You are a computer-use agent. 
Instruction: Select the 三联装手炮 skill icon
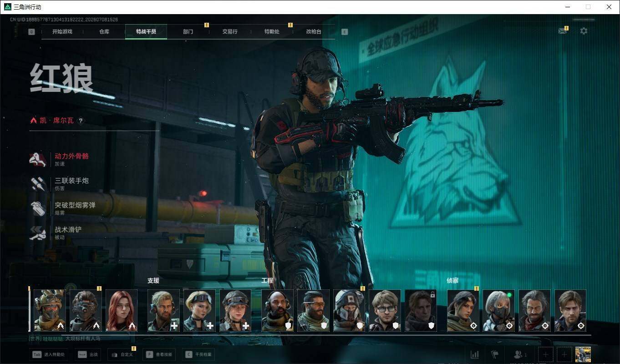(x=38, y=184)
